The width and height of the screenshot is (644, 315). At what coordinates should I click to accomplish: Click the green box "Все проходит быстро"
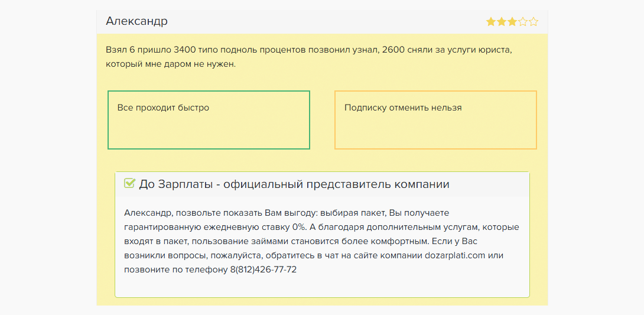point(209,120)
